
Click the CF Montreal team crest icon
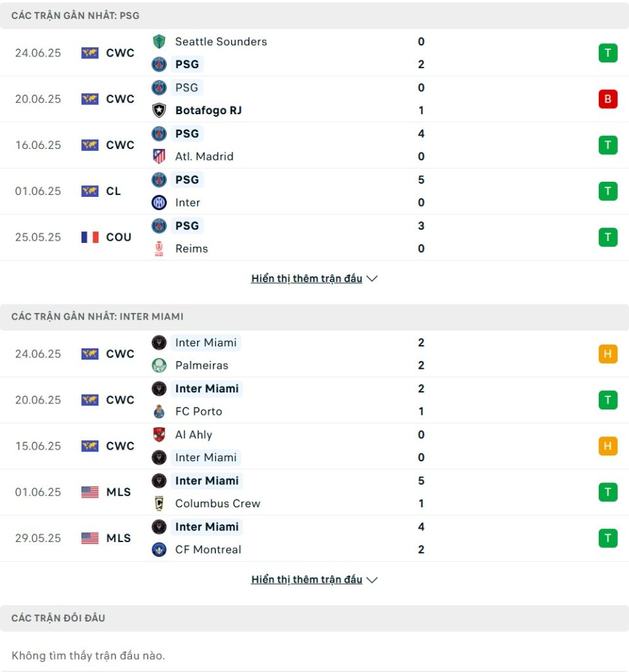159,549
